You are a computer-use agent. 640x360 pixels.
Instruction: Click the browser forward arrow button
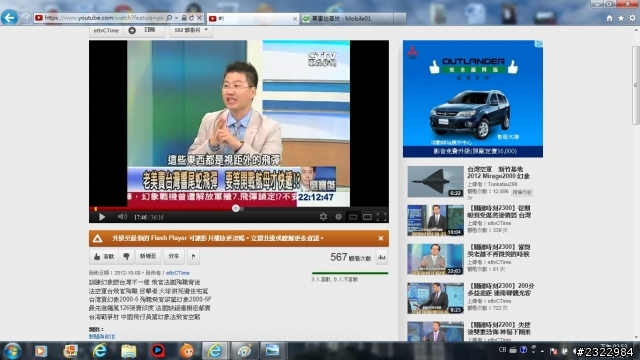[x=25, y=18]
